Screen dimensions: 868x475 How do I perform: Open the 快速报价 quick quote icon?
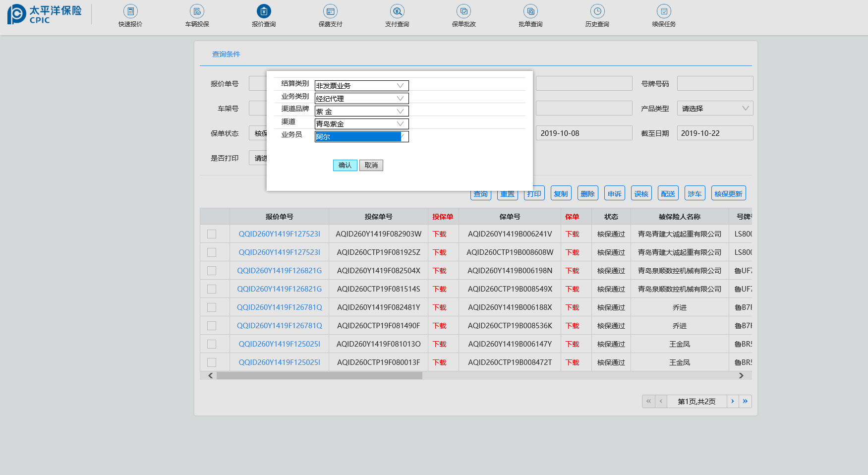(x=130, y=11)
